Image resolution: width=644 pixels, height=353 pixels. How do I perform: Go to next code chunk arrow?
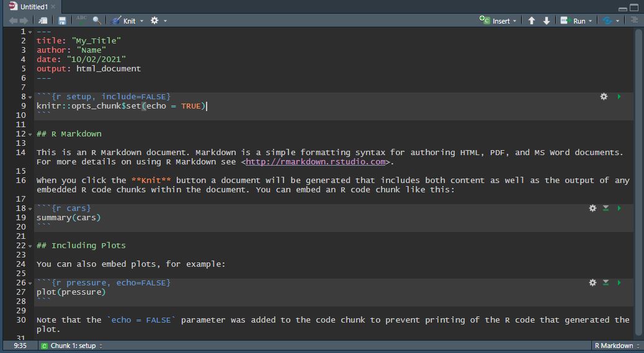point(547,20)
